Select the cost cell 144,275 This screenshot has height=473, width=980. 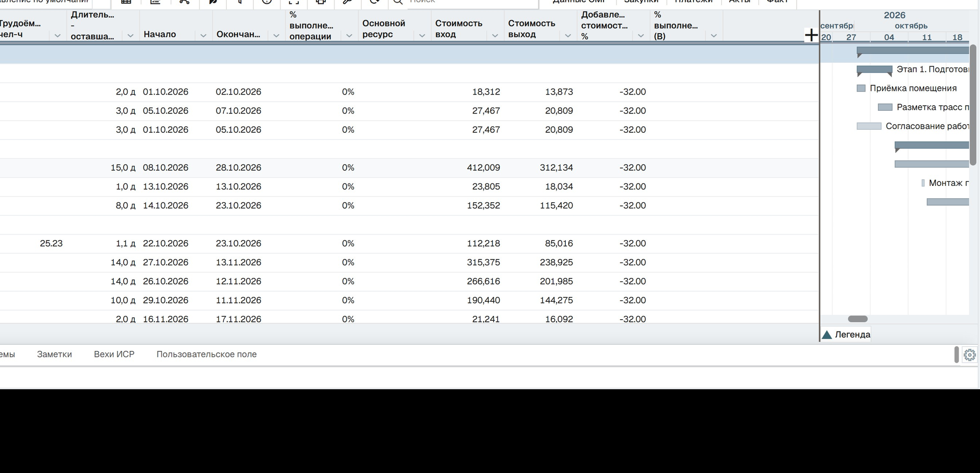pyautogui.click(x=556, y=300)
